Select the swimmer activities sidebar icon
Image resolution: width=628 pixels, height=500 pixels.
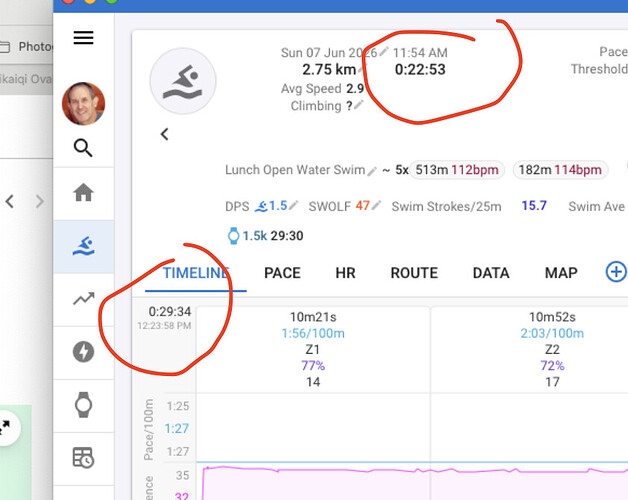click(83, 246)
